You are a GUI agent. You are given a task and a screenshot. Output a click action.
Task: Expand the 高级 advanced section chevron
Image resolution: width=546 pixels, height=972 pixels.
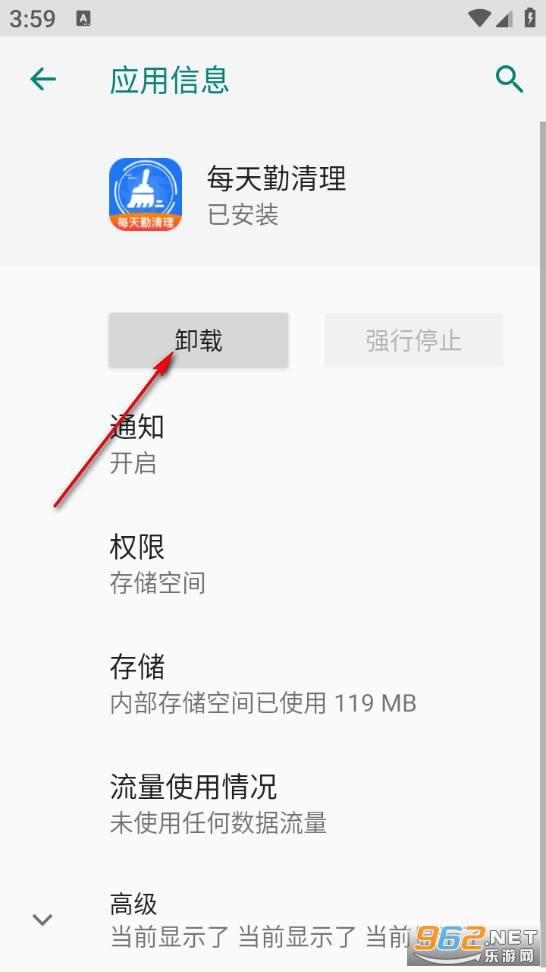[42, 919]
